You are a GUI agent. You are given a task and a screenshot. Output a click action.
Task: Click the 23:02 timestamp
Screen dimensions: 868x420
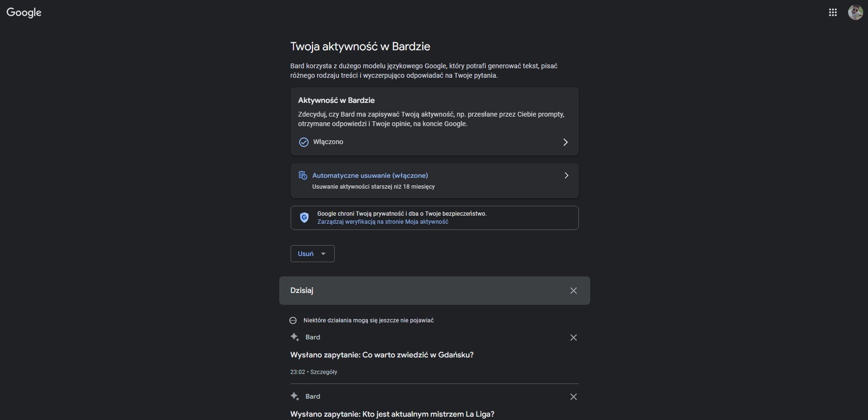point(298,372)
